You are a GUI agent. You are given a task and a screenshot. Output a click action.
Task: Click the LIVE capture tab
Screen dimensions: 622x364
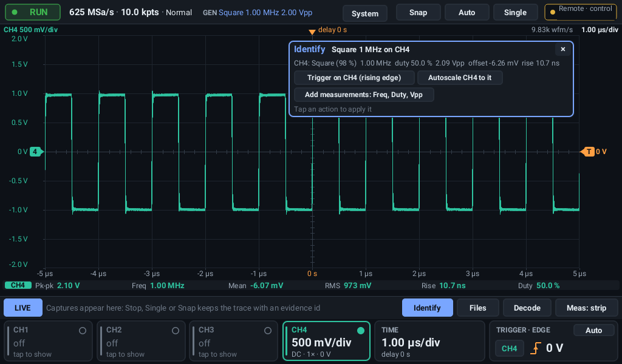click(22, 308)
